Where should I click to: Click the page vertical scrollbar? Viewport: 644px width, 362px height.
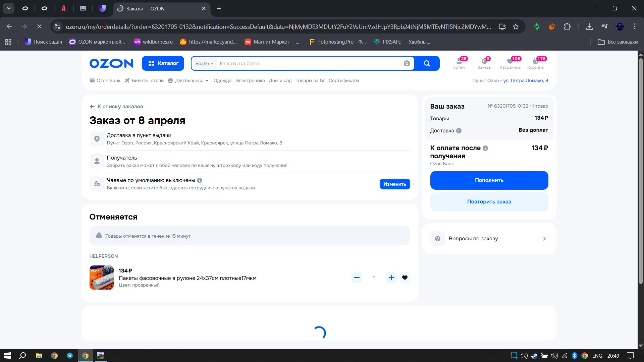[640, 168]
